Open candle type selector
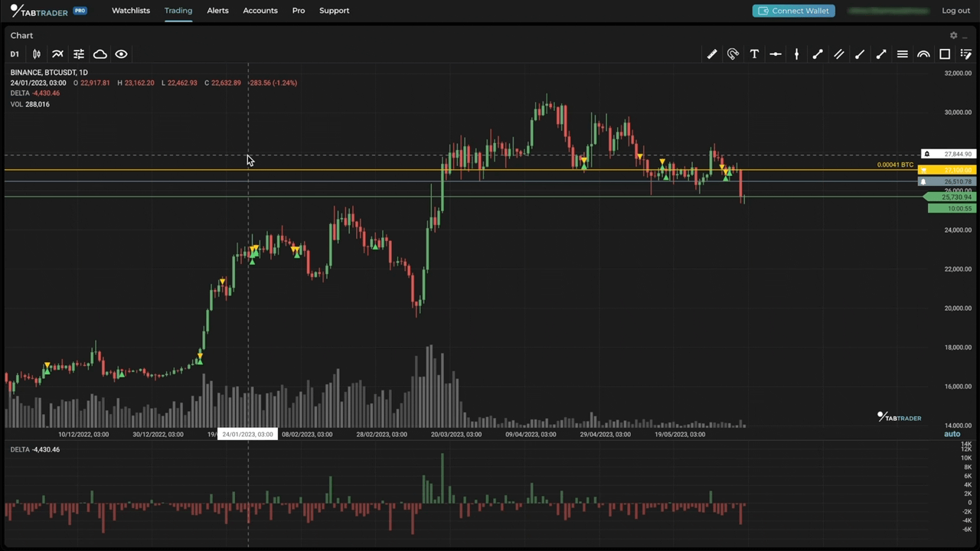Screen dimensions: 980x551 tap(36, 54)
